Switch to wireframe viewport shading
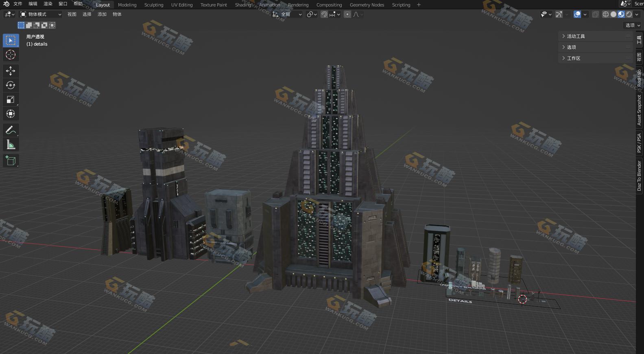Viewport: 644px width, 354px height. pyautogui.click(x=606, y=14)
